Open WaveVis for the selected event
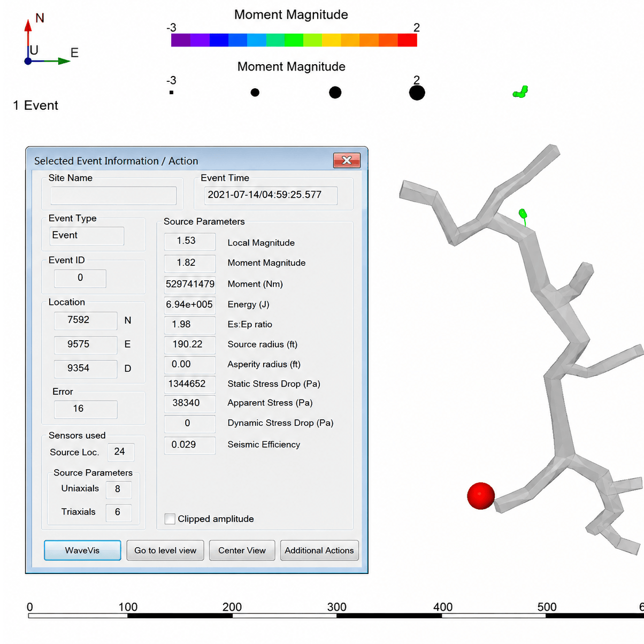Image resolution: width=644 pixels, height=644 pixels. pos(82,550)
